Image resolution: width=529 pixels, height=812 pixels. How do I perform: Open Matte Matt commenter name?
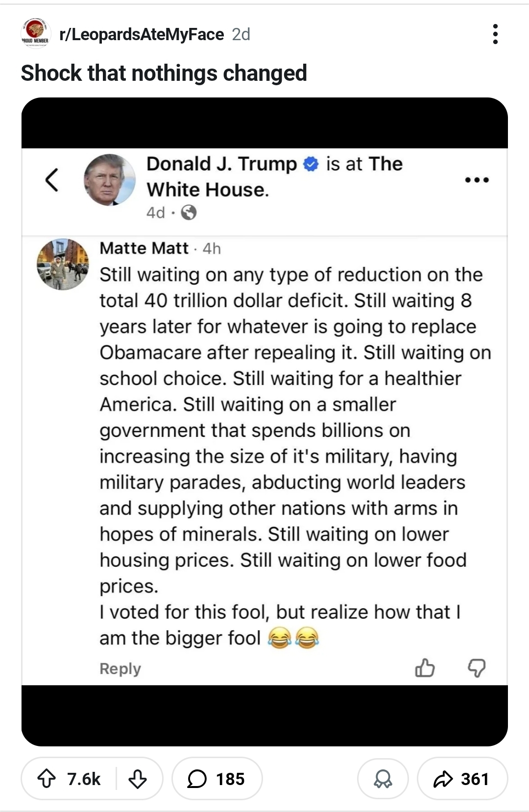(144, 248)
